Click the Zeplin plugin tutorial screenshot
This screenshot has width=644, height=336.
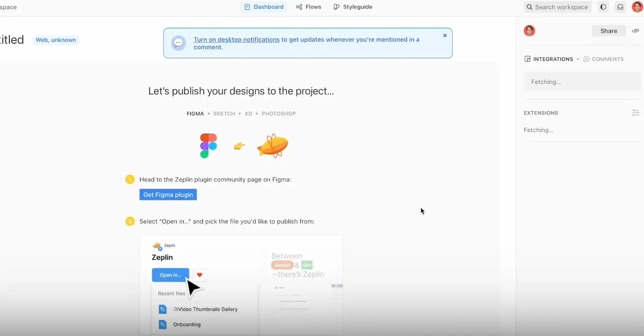pyautogui.click(x=241, y=285)
